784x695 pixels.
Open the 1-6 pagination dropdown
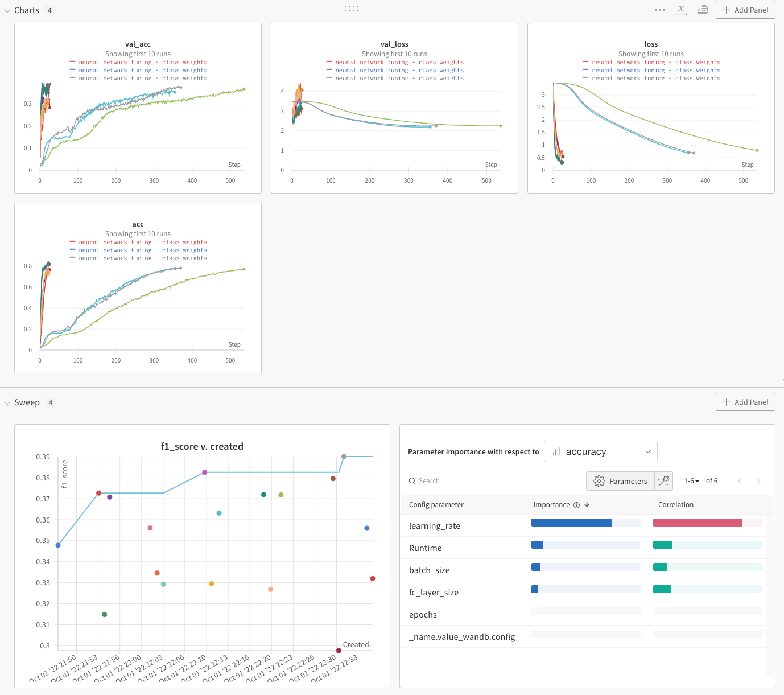[x=691, y=481]
